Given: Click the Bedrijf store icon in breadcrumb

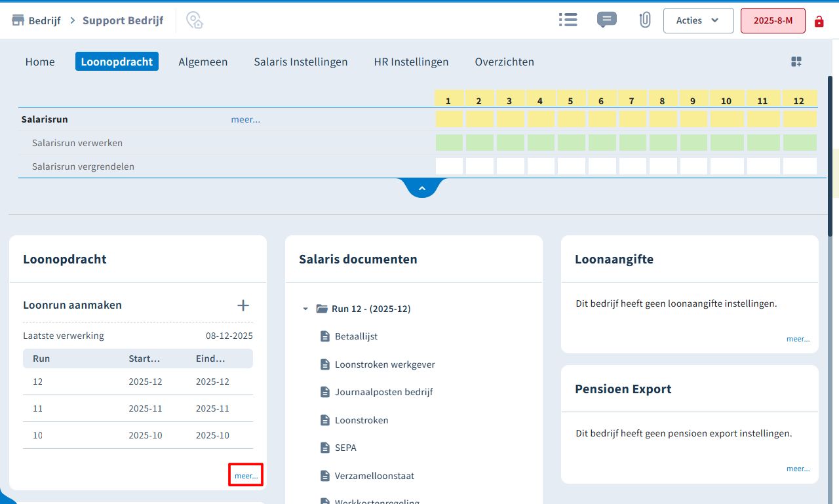Looking at the screenshot, I should [18, 20].
